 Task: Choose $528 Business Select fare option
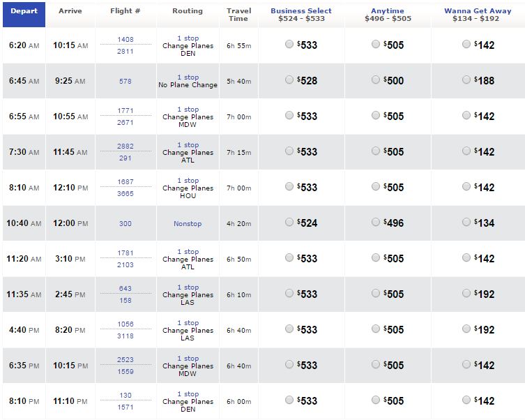tap(289, 80)
